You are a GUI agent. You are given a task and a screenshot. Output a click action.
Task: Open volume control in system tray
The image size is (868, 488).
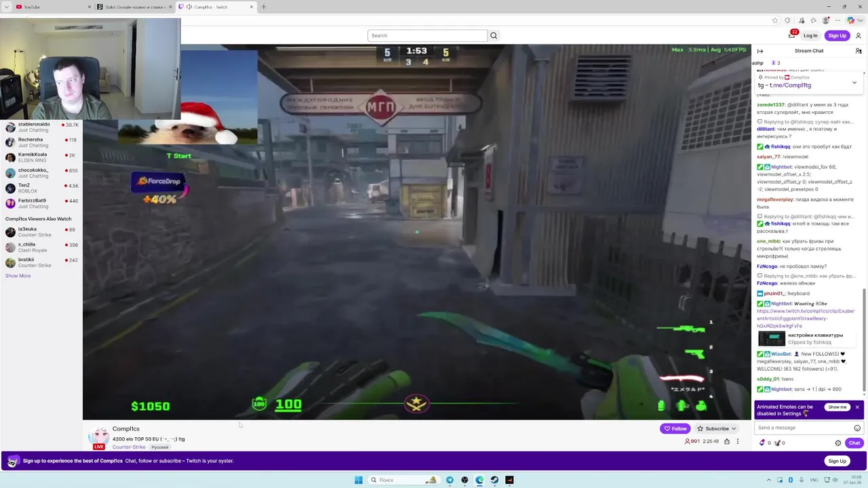(835, 480)
